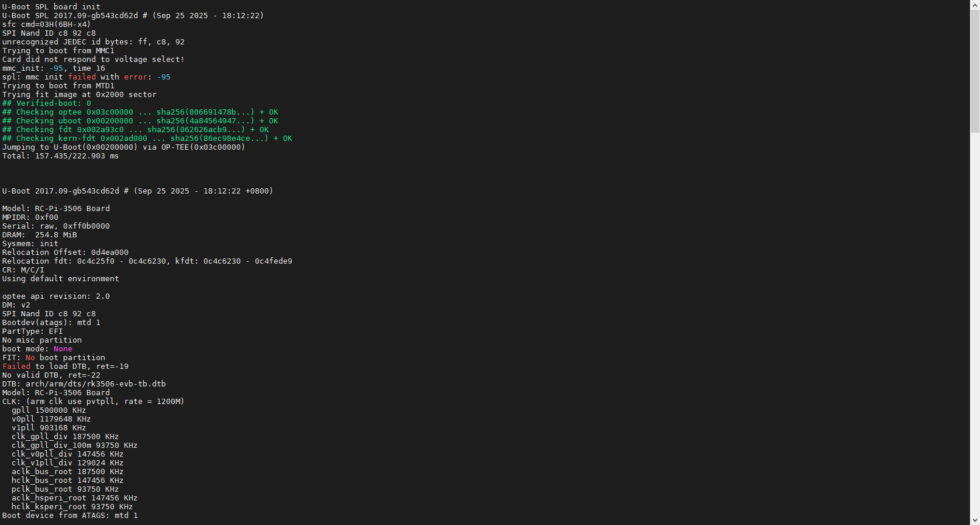Click the 'Using default environment' line
Image resolution: width=980 pixels, height=525 pixels.
tap(60, 279)
